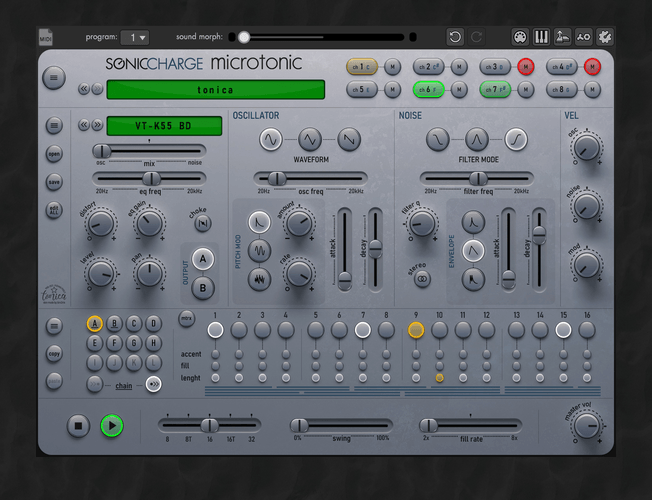This screenshot has width=652, height=500.
Task: Select clap-style noise envelope shape
Action: 473,279
